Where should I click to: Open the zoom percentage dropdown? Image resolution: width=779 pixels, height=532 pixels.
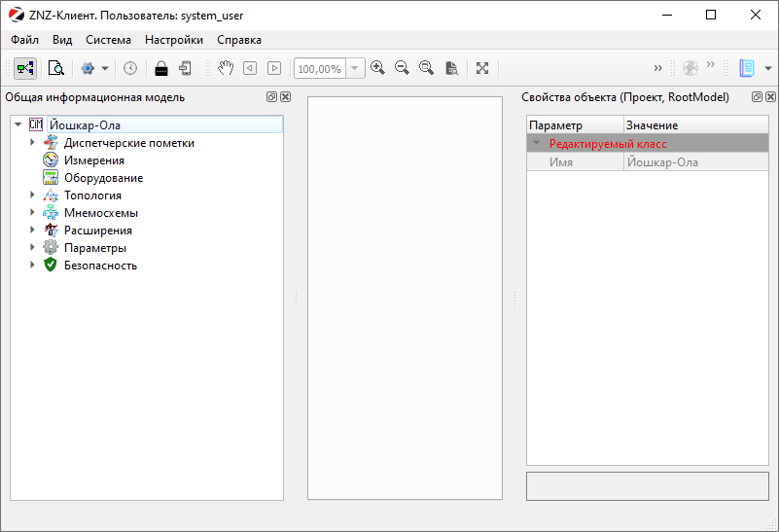click(x=354, y=69)
